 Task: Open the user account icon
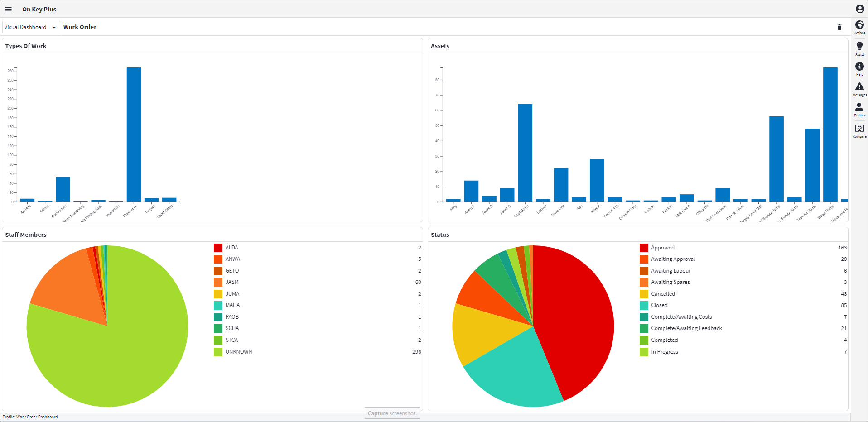859,9
